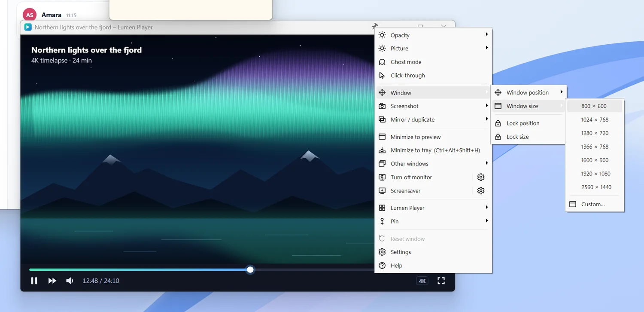The height and width of the screenshot is (312, 644).
Task: Select window size 1600 × 900
Action: pos(595,160)
